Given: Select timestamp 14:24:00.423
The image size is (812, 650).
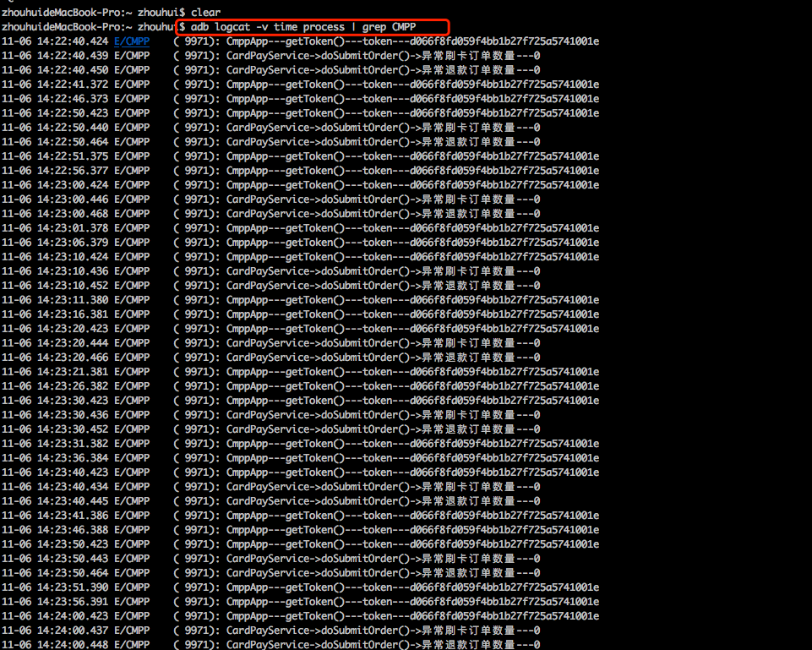Looking at the screenshot, I should (73, 616).
